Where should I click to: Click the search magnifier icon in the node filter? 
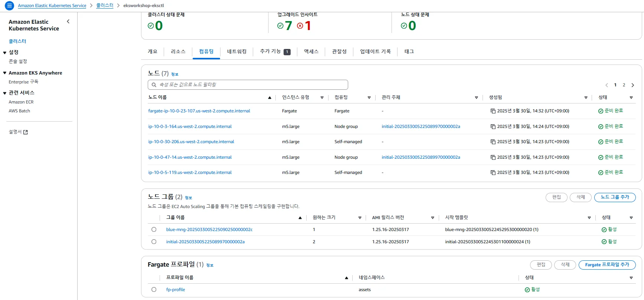(154, 85)
